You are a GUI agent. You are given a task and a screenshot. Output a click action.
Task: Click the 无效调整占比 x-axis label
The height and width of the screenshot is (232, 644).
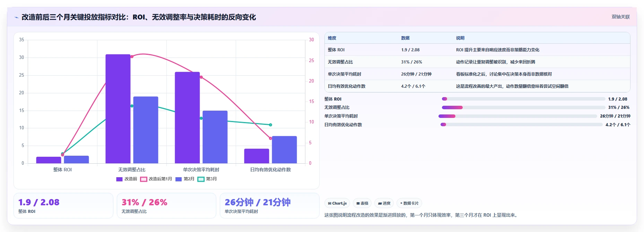(132, 170)
